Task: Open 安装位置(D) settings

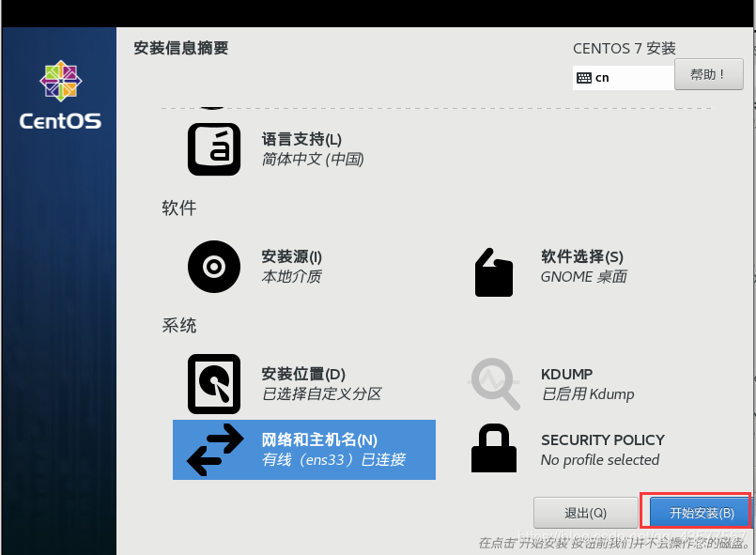Action: tap(303, 374)
